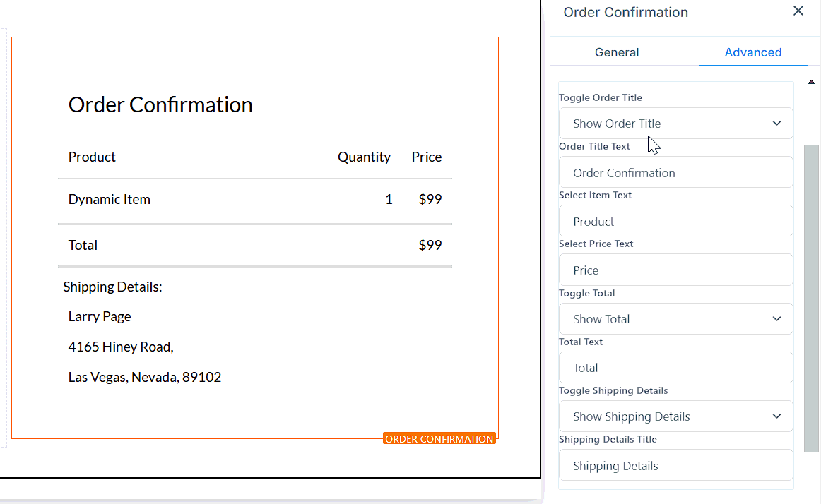
Task: Open the Show Shipping Details dropdown
Action: (675, 416)
